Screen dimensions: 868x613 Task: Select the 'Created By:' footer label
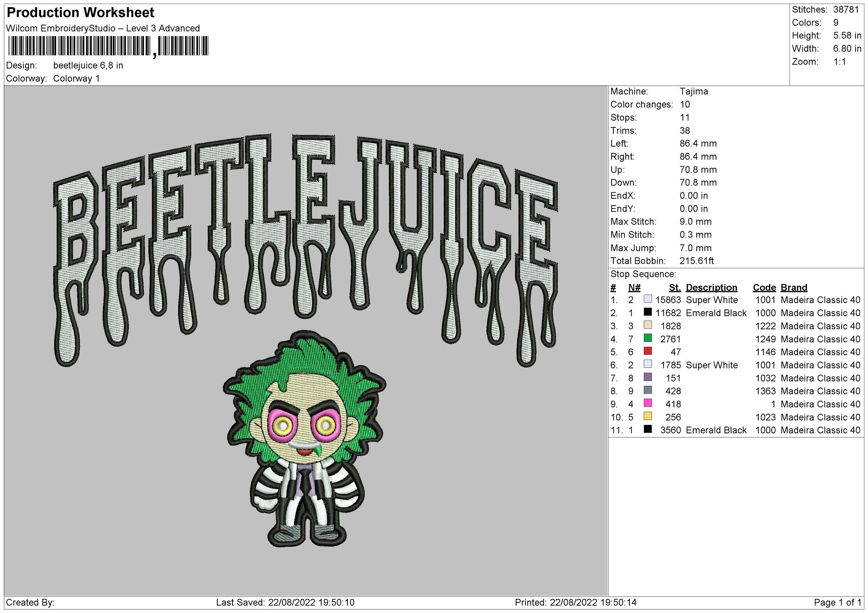pos(30,603)
